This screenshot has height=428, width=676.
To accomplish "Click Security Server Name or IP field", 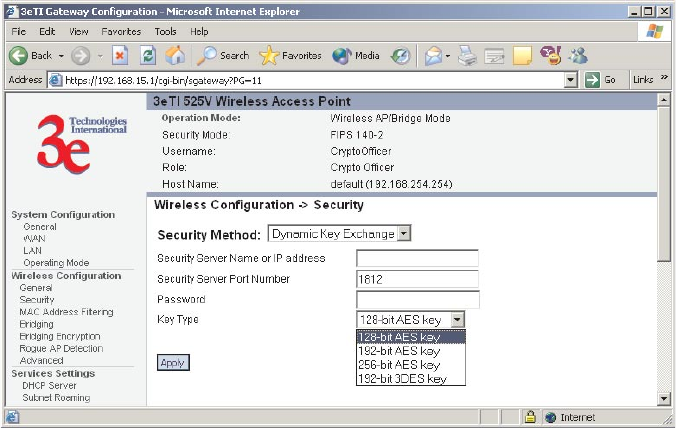I will (x=417, y=258).
